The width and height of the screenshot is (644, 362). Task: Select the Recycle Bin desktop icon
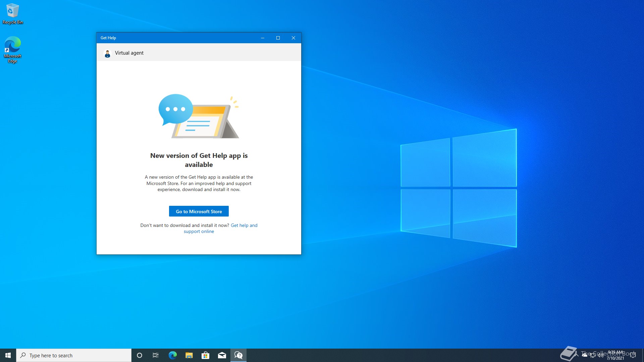tap(13, 14)
